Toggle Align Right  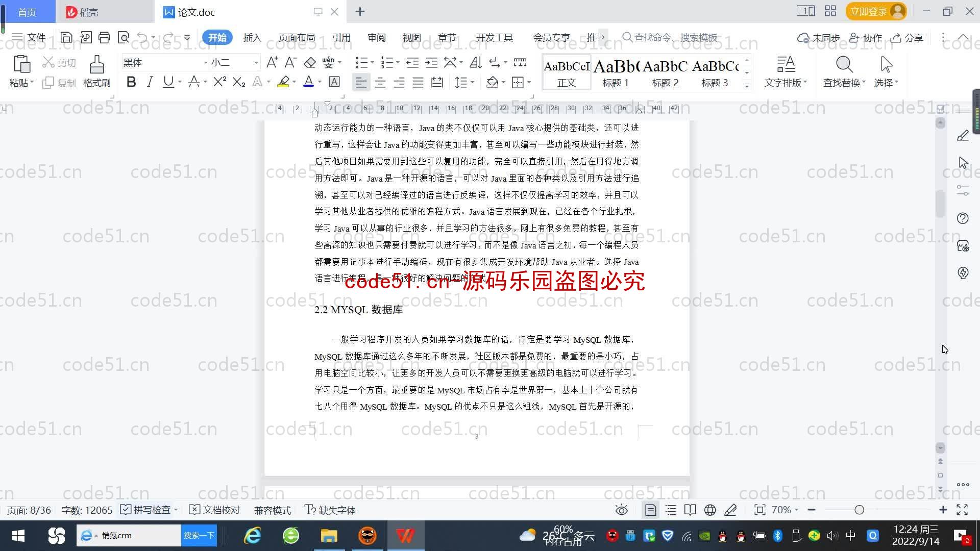399,82
